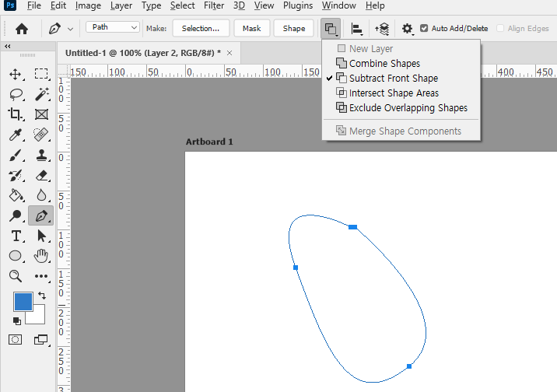Toggle the Align Edges checkbox
The height and width of the screenshot is (392, 557).
[x=500, y=28]
